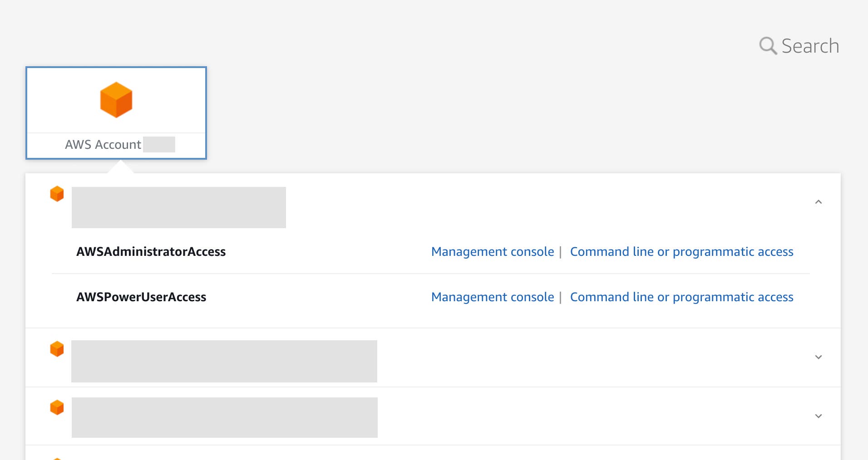The width and height of the screenshot is (868, 460).
Task: Open command line access for AWSAdministratorAccess
Action: point(682,252)
